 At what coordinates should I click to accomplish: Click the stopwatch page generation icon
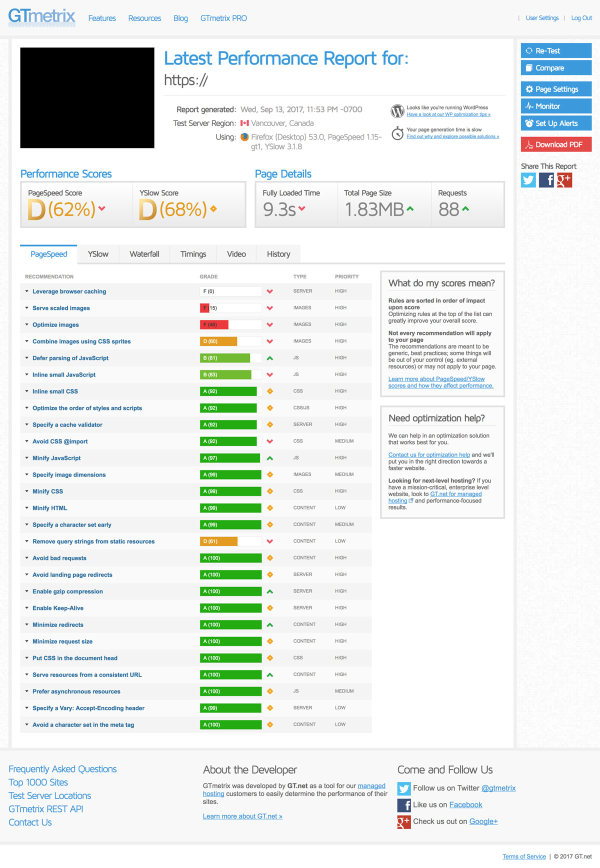[397, 133]
